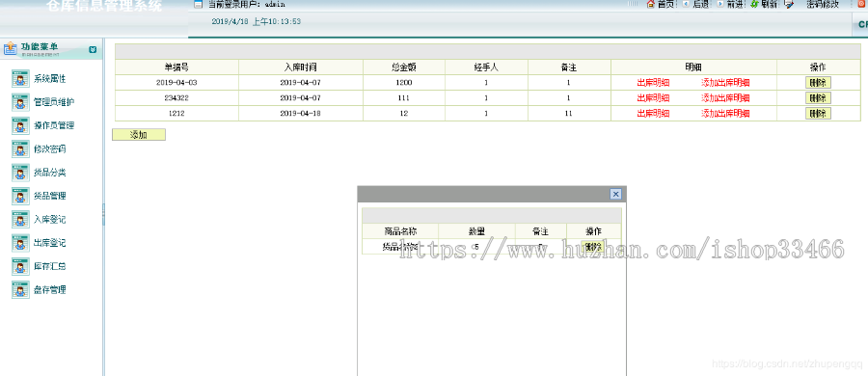Click the 经手人 column header
This screenshot has width=868, height=376.
coord(486,67)
